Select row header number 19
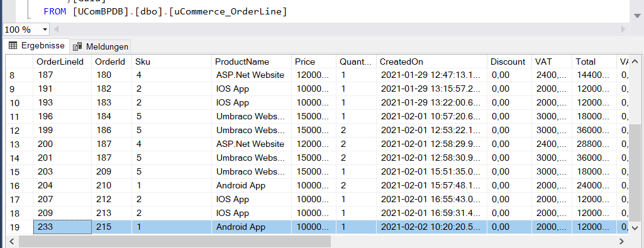644x248 pixels. tap(19, 227)
